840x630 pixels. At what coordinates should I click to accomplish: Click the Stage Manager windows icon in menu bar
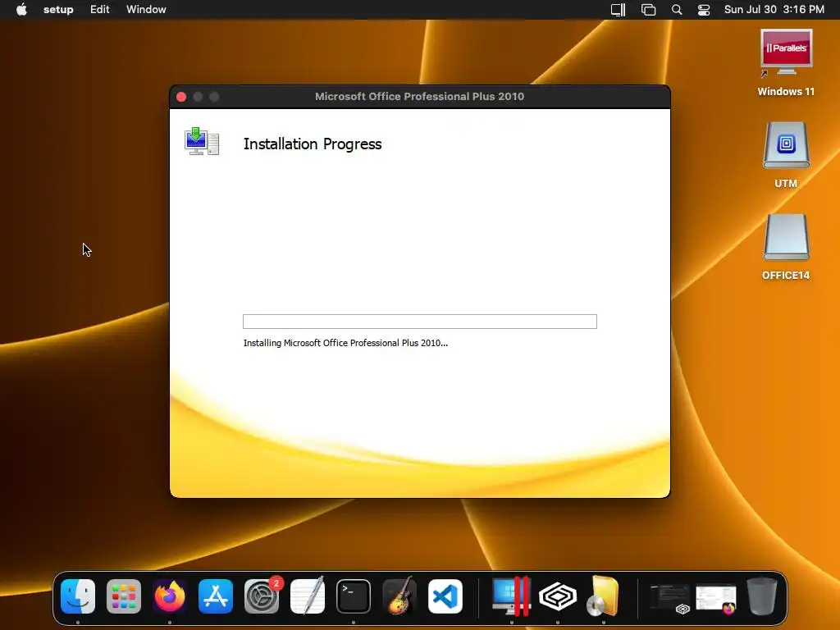(x=648, y=10)
